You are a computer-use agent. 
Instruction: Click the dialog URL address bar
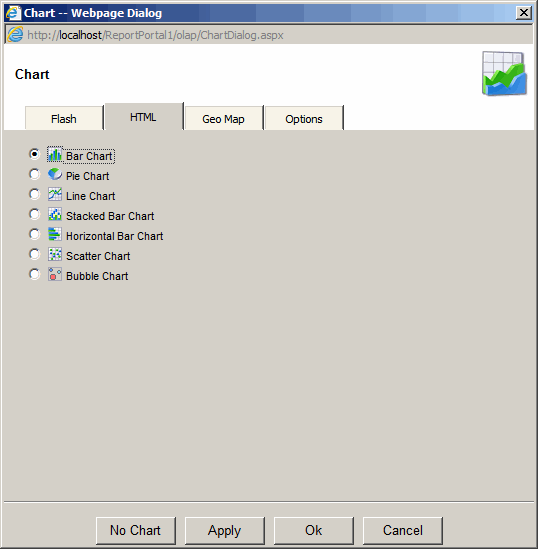(269, 35)
